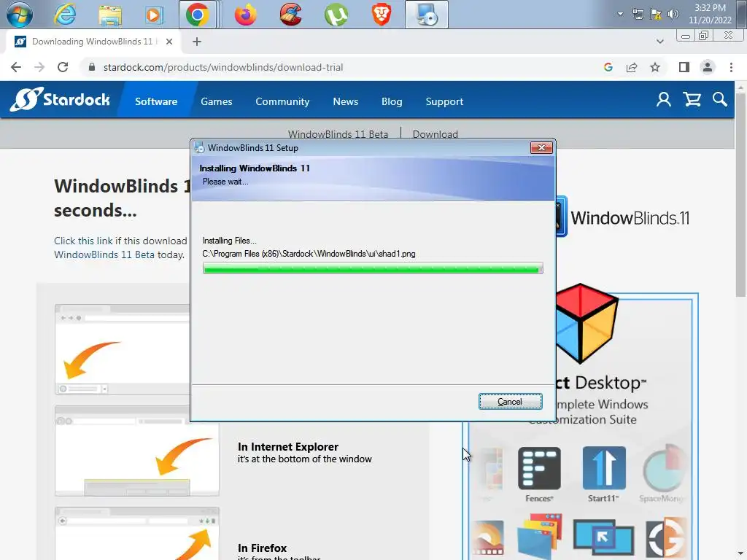Launch Firefox from the taskbar
Image resolution: width=747 pixels, height=560 pixels.
pos(245,15)
